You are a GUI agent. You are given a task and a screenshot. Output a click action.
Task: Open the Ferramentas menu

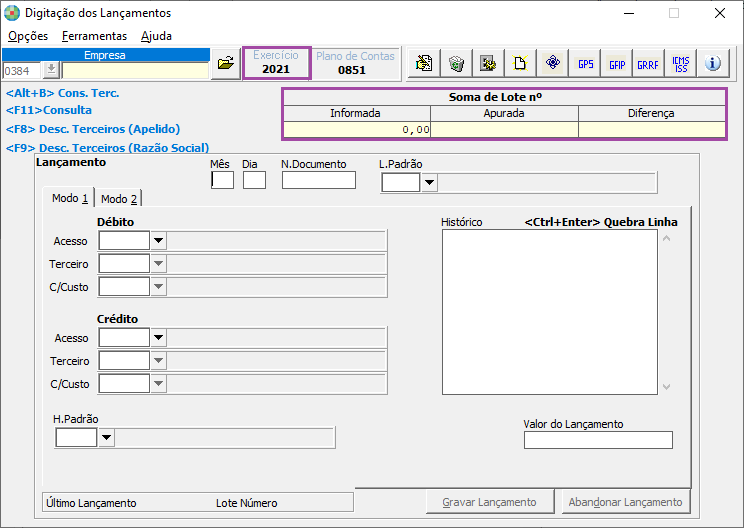point(94,36)
